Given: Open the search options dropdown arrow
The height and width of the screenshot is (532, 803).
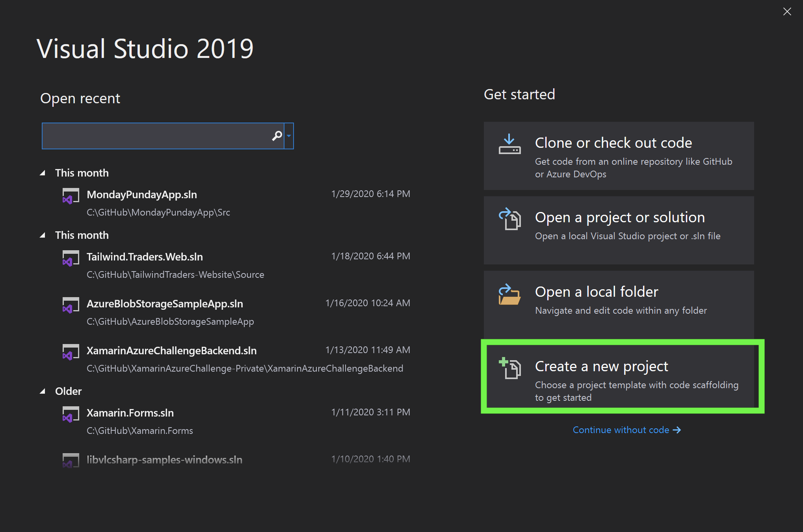Looking at the screenshot, I should (289, 136).
